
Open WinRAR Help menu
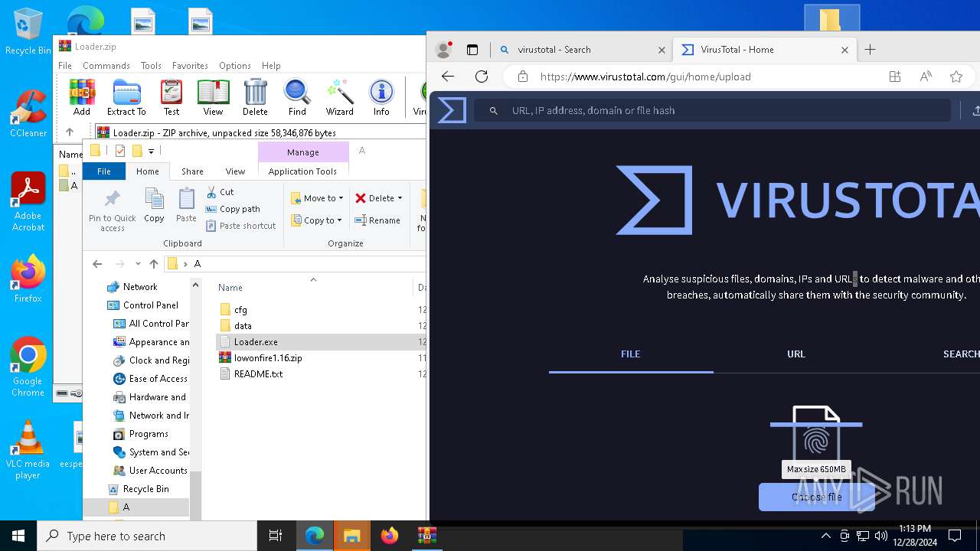(x=271, y=66)
